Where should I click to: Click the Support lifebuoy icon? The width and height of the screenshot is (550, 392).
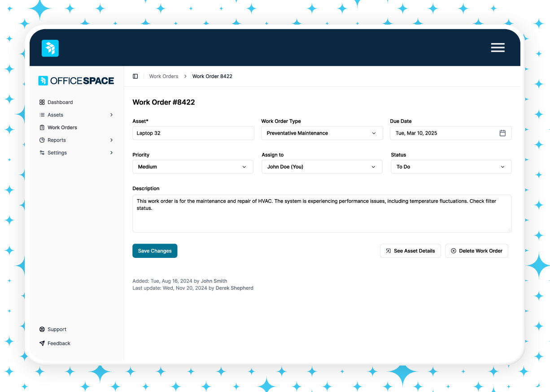[42, 329]
